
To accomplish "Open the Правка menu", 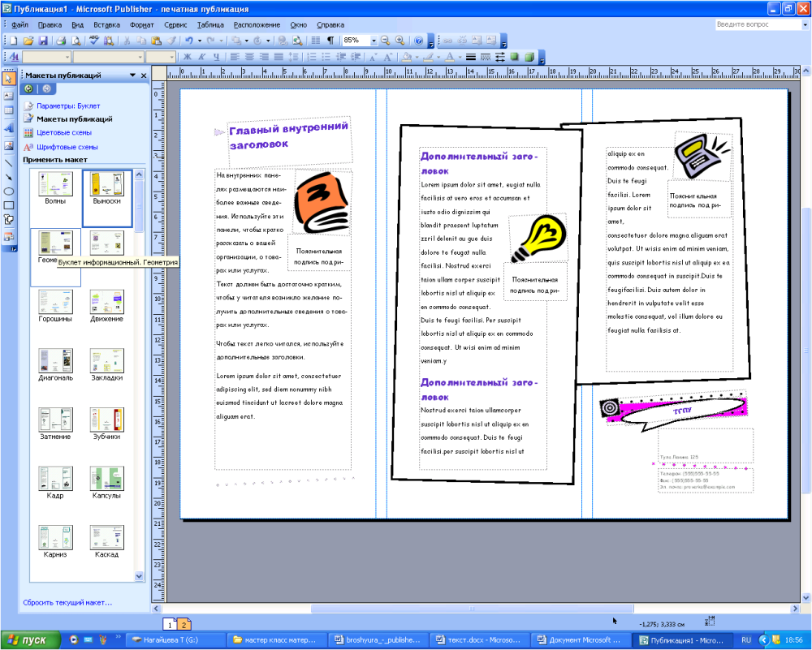I will pos(50,25).
